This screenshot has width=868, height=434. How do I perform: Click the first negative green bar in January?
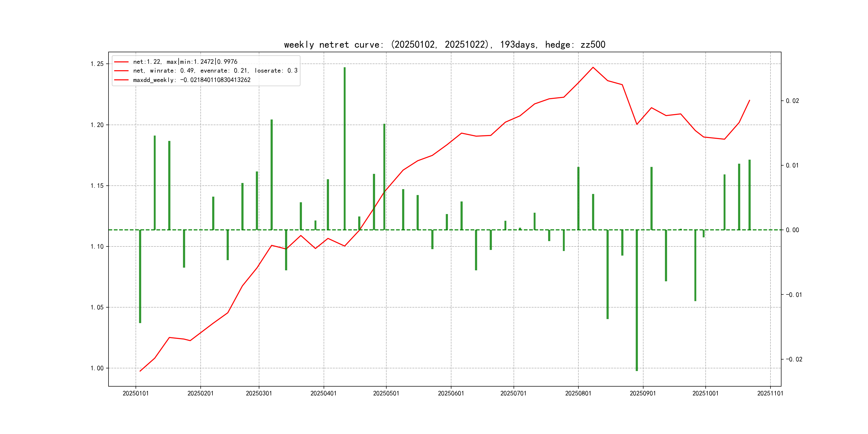(x=140, y=276)
